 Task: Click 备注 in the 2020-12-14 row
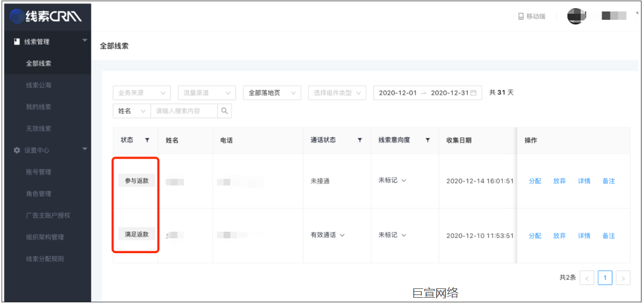click(609, 181)
